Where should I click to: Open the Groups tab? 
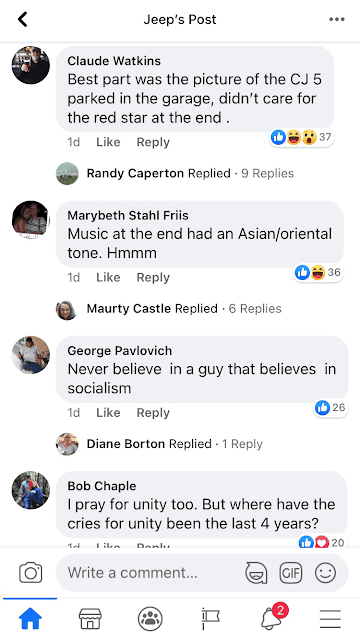tap(150, 618)
